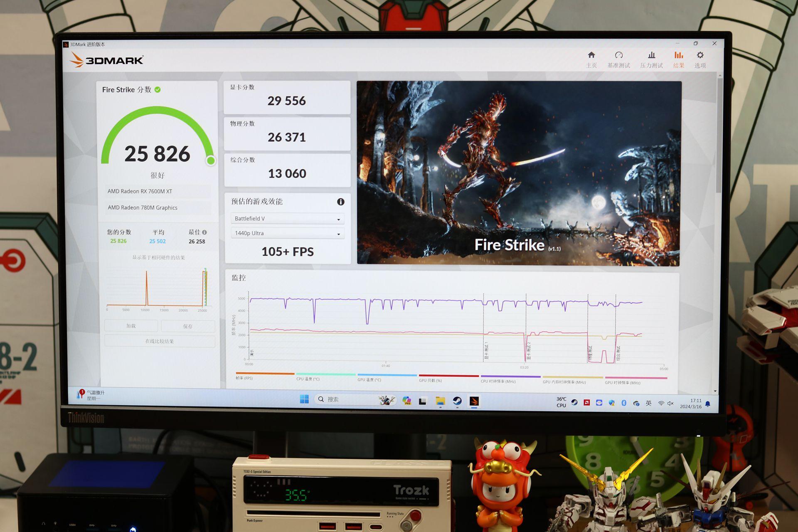Open Steam from the taskbar

(457, 401)
